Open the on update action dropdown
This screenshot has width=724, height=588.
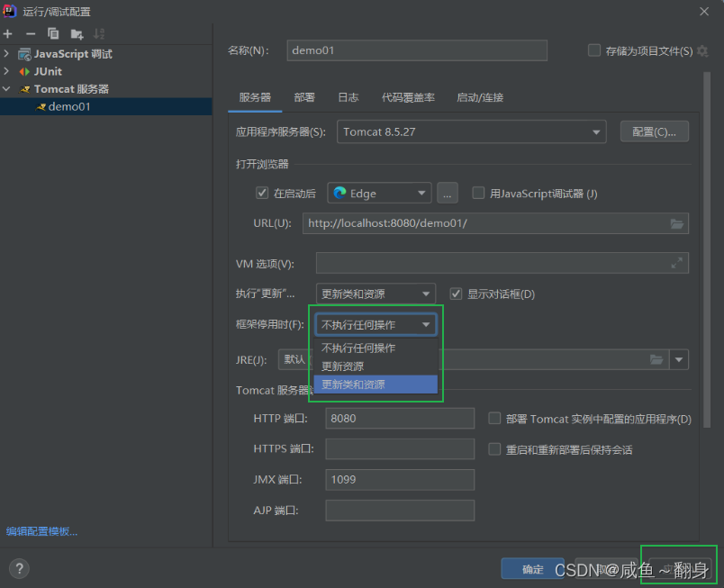(x=376, y=294)
